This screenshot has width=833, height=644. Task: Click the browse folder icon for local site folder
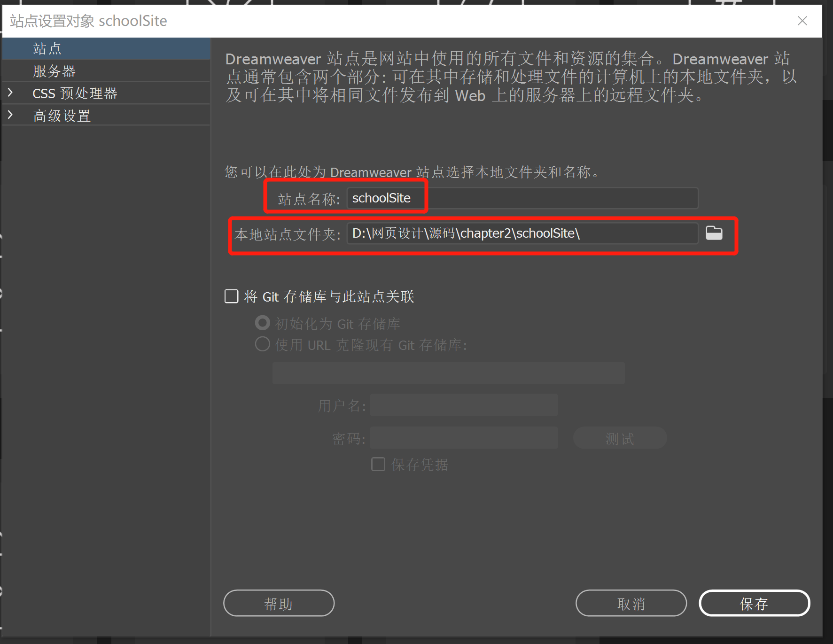(x=714, y=233)
